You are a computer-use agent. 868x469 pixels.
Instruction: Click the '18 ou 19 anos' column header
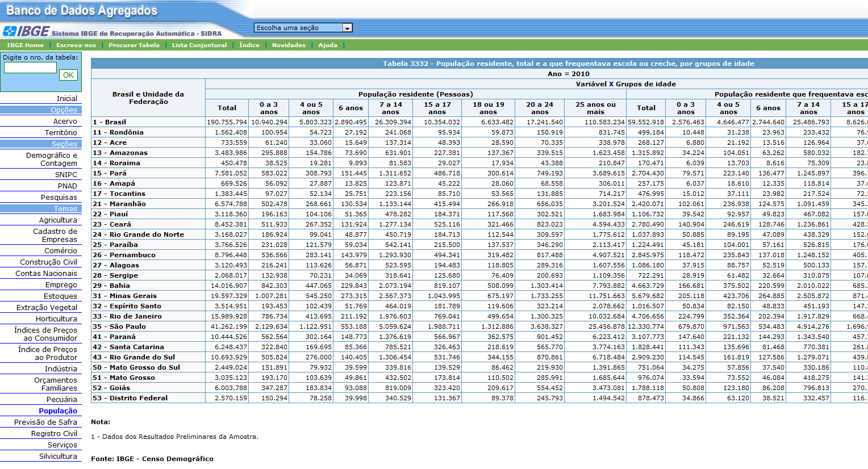click(x=488, y=108)
